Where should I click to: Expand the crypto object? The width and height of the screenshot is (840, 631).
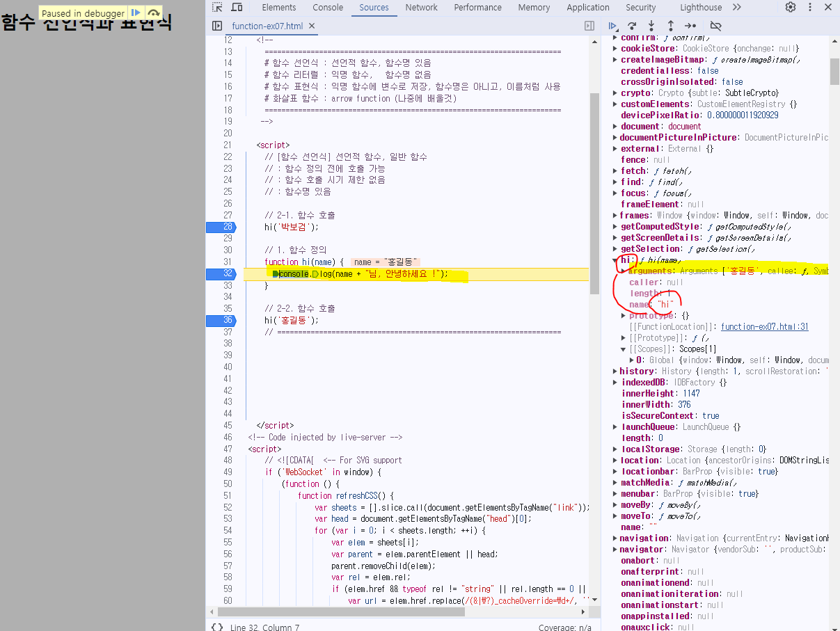(x=615, y=93)
